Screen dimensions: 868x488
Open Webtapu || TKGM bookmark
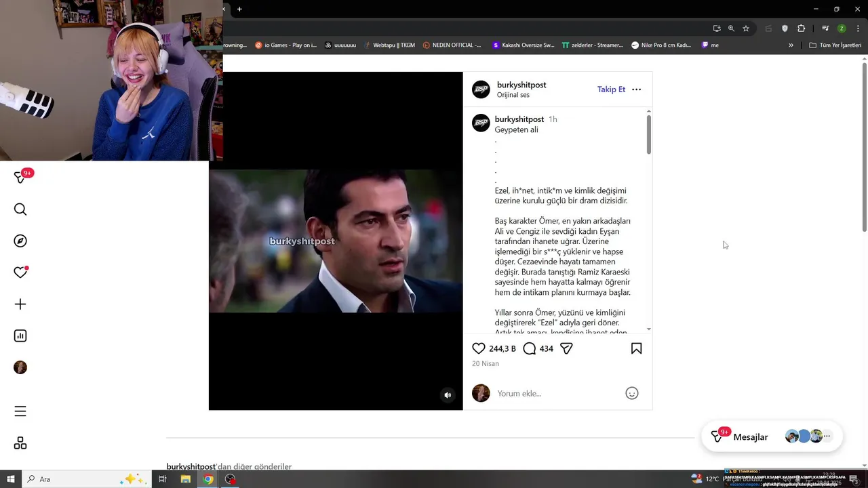[389, 45]
